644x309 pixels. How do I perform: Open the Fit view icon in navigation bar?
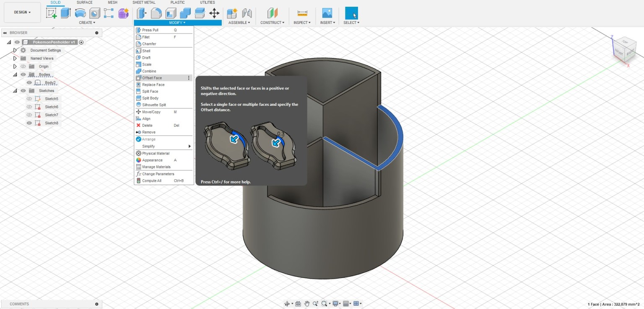coord(324,304)
